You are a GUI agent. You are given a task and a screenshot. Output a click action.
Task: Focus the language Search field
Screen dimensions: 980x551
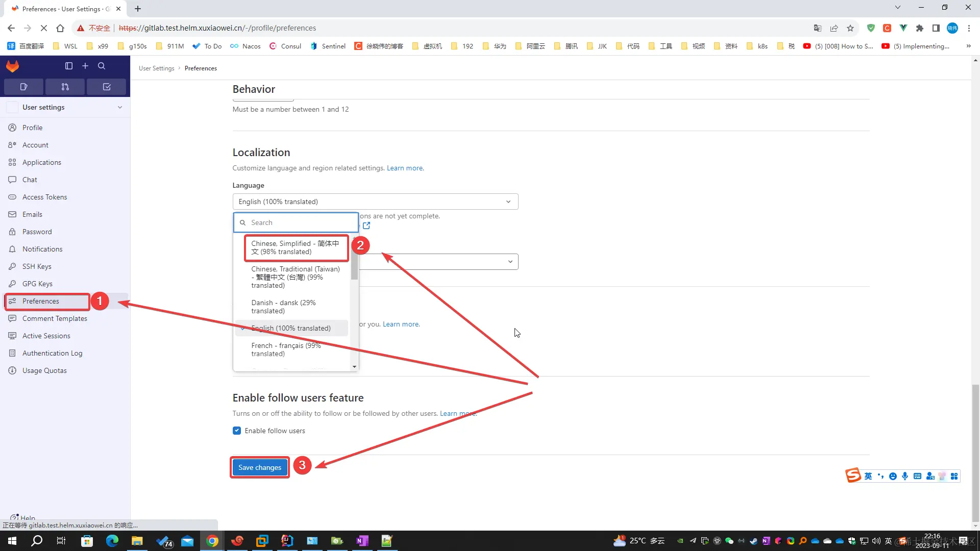tap(301, 222)
